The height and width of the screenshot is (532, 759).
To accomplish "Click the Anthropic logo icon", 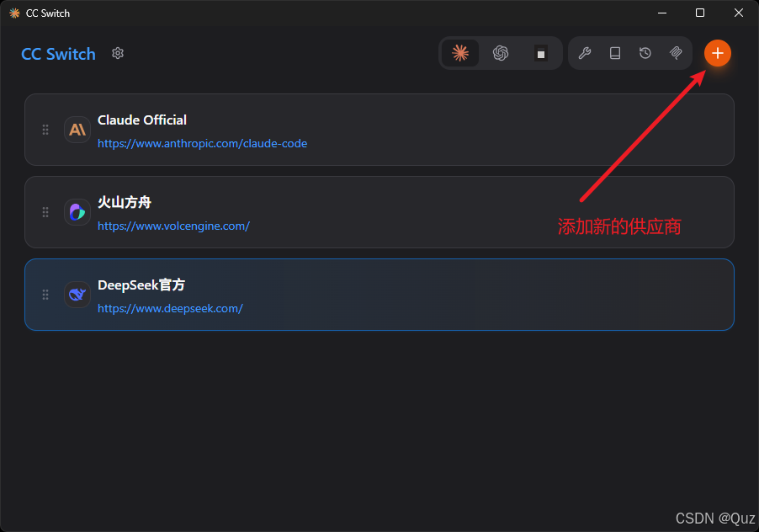I will tap(77, 130).
